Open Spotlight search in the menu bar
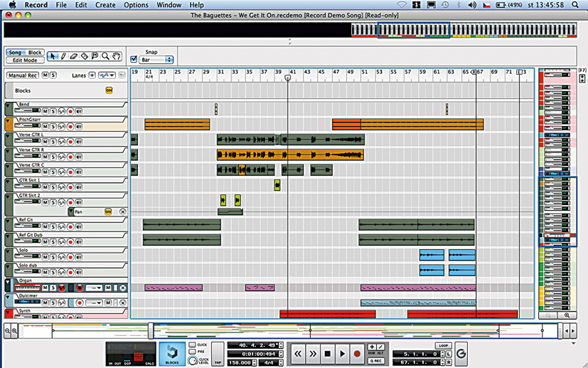Image resolution: width=588 pixels, height=368 pixels. 575,5
